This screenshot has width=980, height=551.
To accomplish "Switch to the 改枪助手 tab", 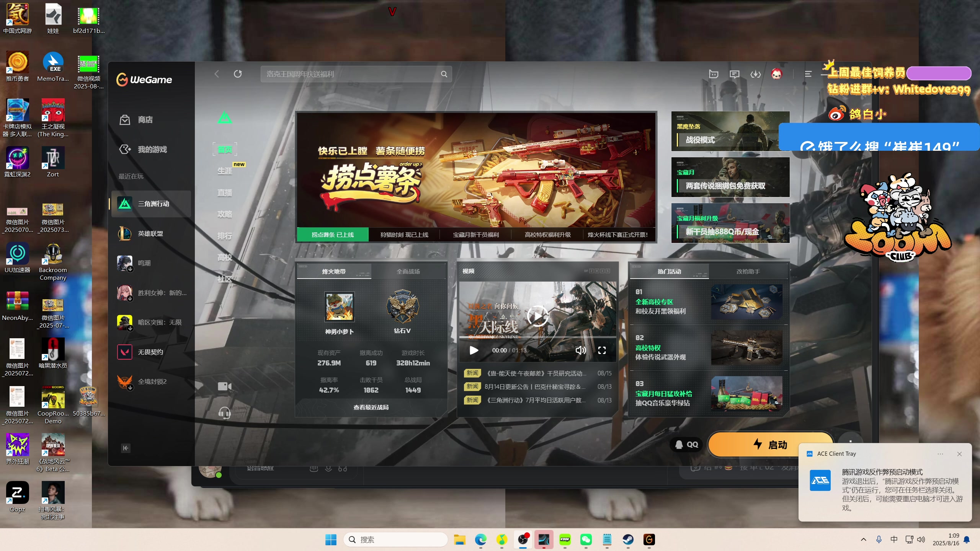I will (x=748, y=271).
